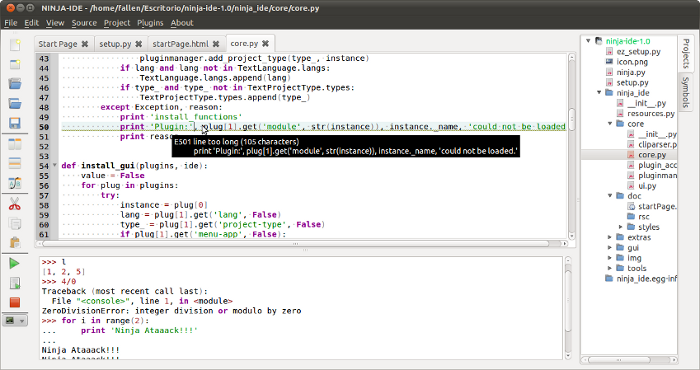
Task: Close the Start Page tab
Action: click(85, 44)
